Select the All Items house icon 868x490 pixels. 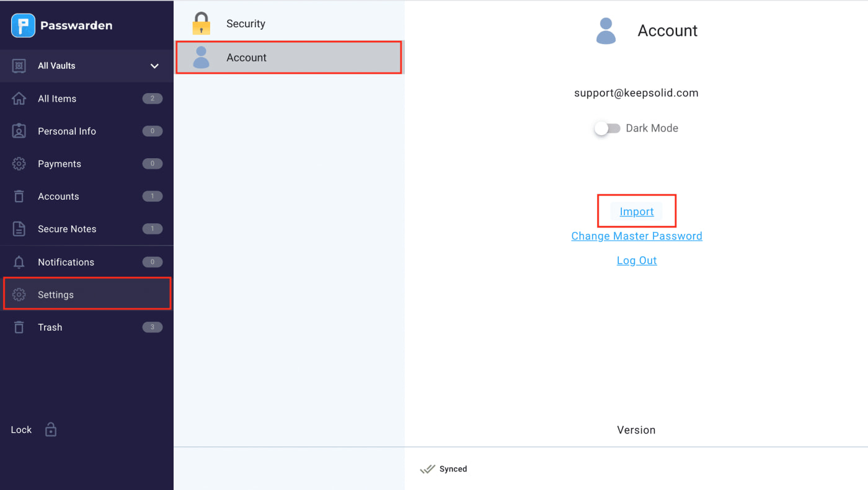(19, 99)
